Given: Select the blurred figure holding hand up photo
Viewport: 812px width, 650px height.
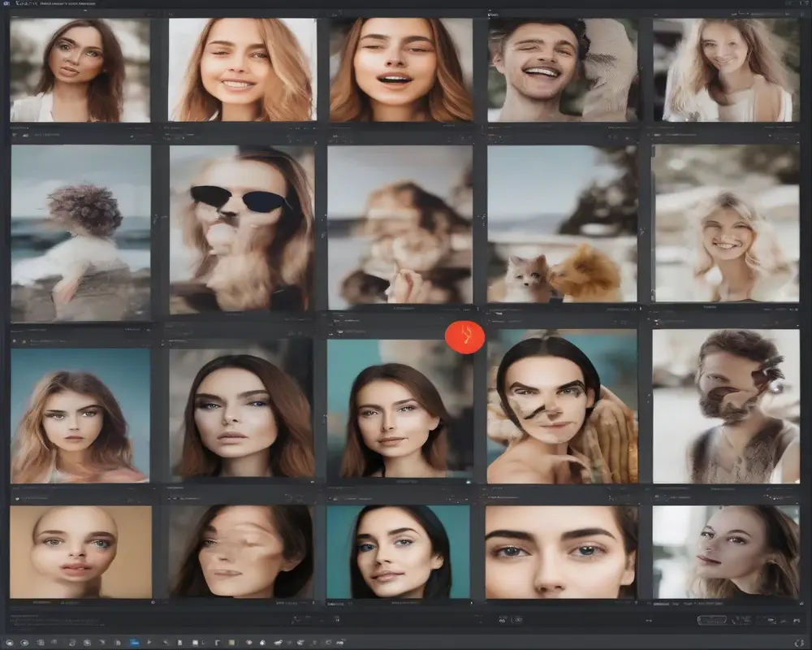Looking at the screenshot, I should point(400,224).
